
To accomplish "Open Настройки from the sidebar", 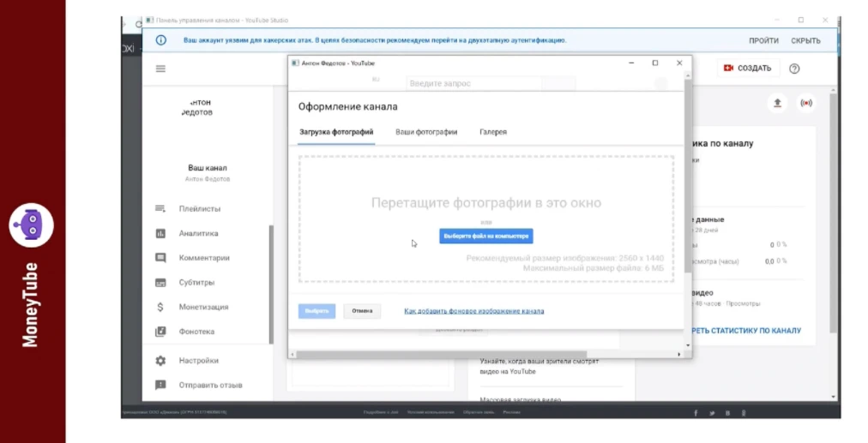I will click(x=199, y=361).
